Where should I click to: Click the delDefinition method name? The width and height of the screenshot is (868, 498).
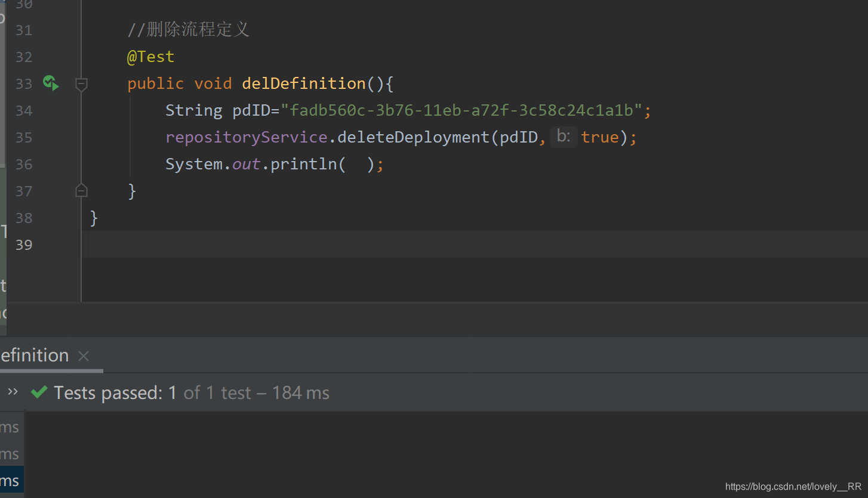pos(304,83)
